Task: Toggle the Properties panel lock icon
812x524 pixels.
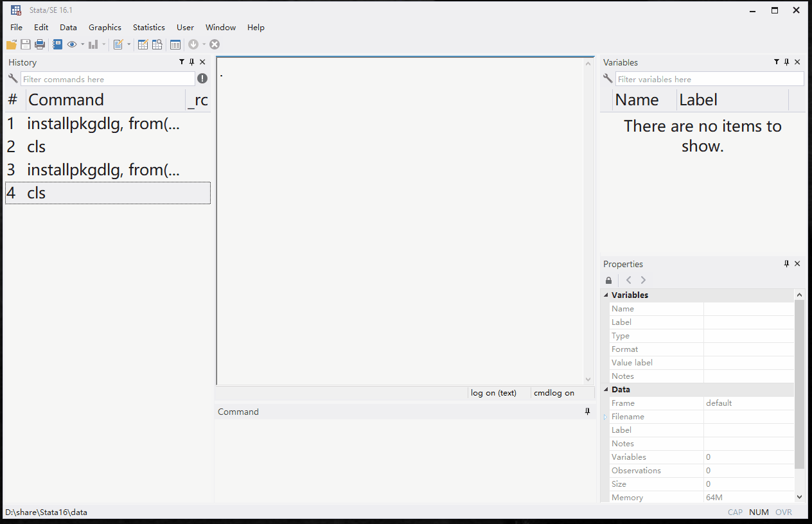Action: coord(609,281)
